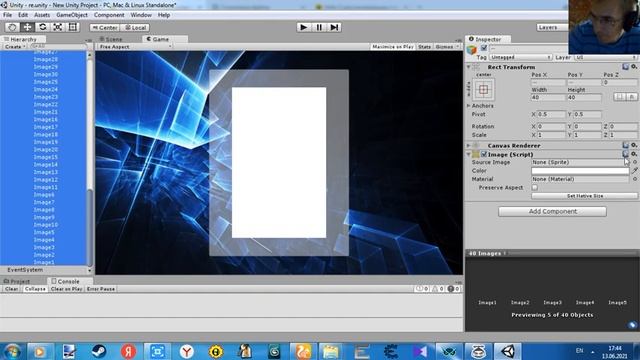640x360 pixels.
Task: Open Steam from the taskbar
Action: pyautogui.click(x=99, y=351)
